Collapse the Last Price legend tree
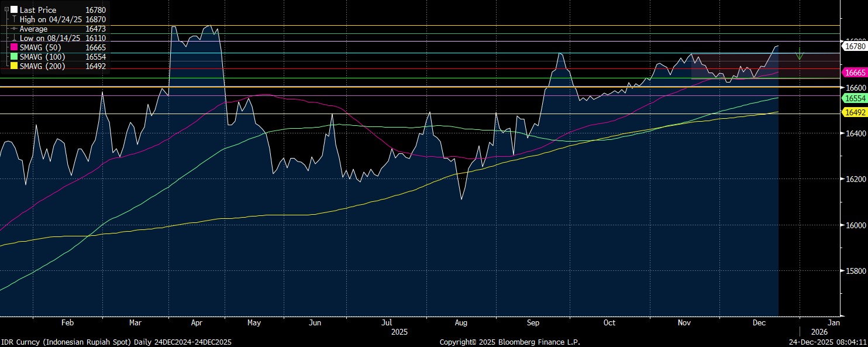868x347 pixels. pos(6,10)
